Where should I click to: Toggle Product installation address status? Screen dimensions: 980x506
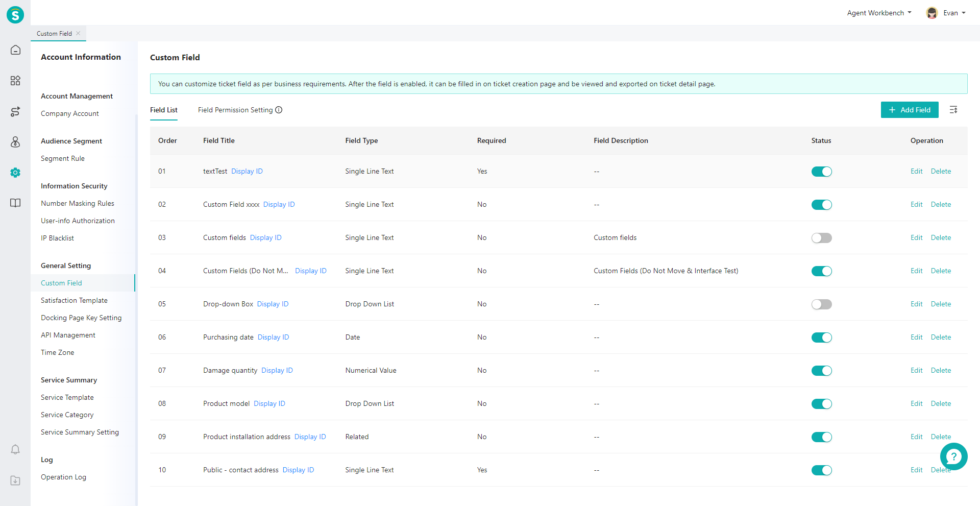[x=822, y=437]
